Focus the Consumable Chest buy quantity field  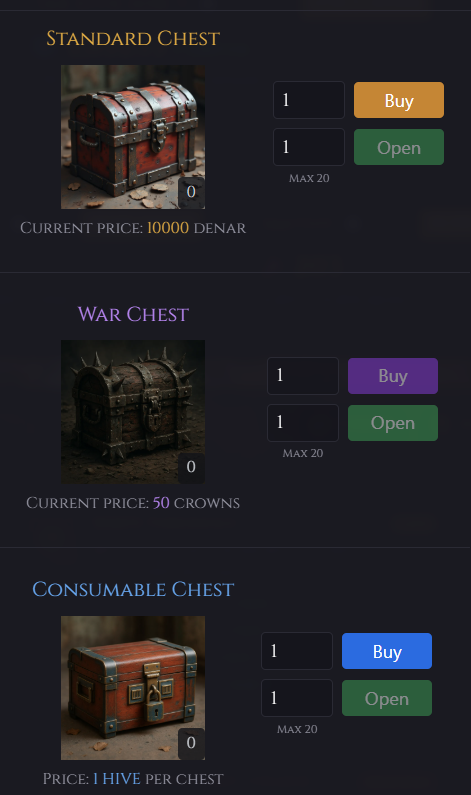pyautogui.click(x=297, y=651)
